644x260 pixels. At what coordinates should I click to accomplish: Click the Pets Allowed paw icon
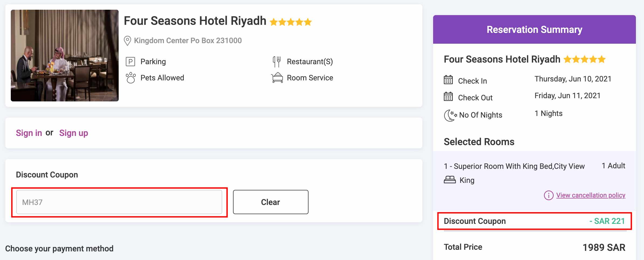click(x=131, y=78)
